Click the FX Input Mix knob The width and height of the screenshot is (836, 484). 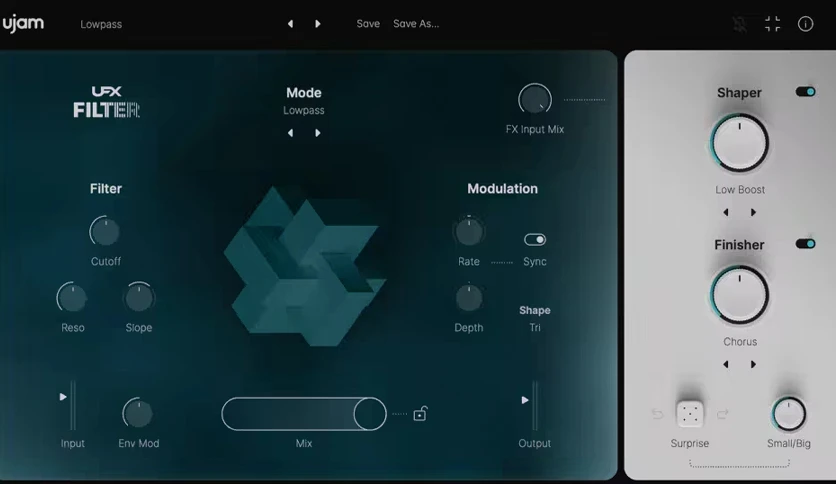click(535, 99)
